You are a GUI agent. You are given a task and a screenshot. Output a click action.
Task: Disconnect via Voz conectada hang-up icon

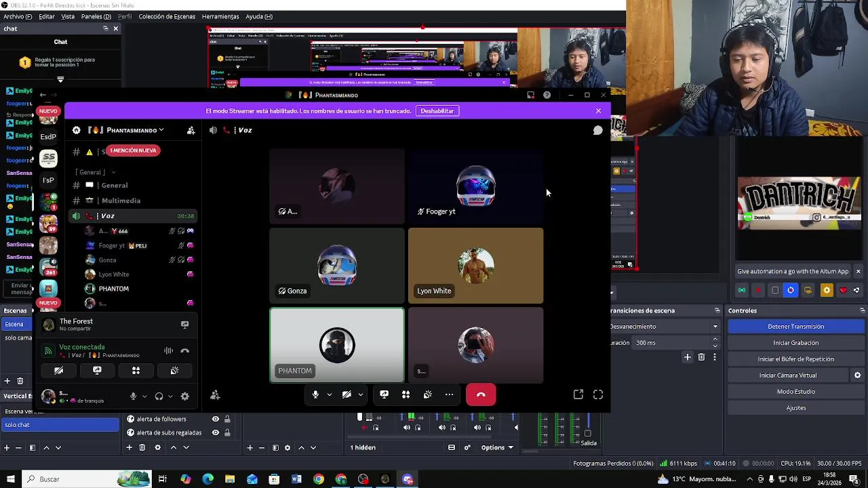pos(184,351)
